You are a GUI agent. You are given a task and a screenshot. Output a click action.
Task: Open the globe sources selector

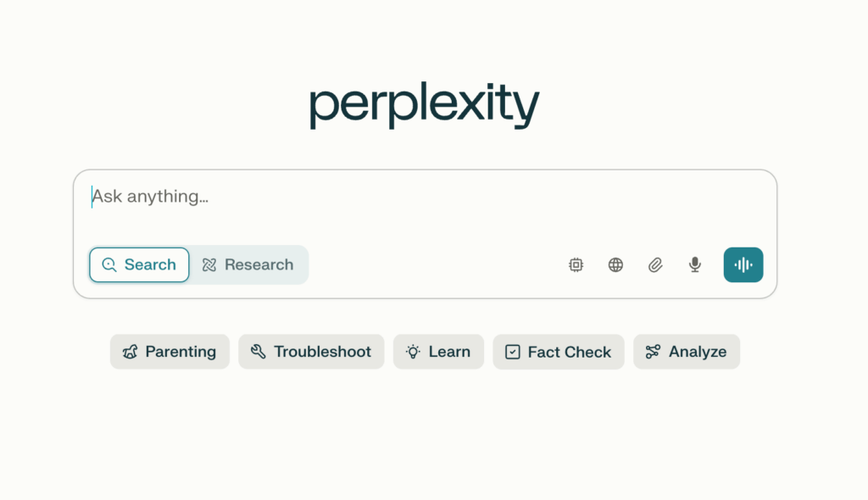(615, 264)
